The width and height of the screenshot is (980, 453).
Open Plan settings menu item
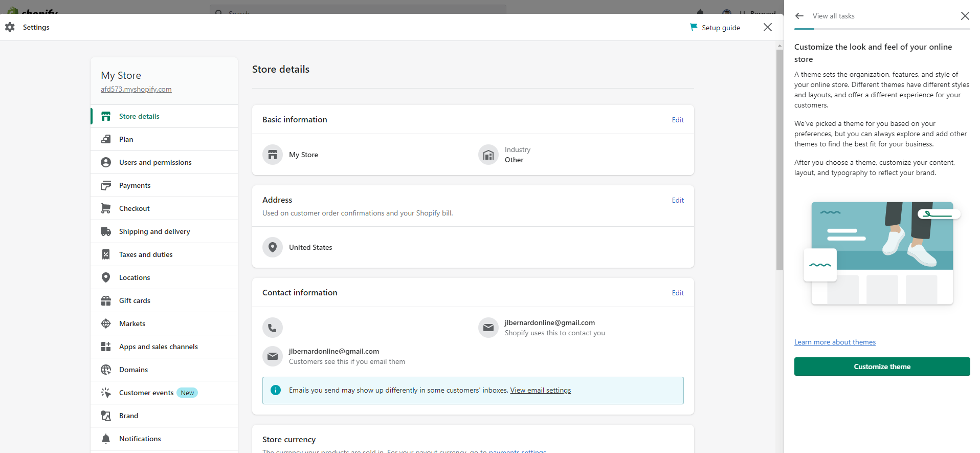click(164, 139)
